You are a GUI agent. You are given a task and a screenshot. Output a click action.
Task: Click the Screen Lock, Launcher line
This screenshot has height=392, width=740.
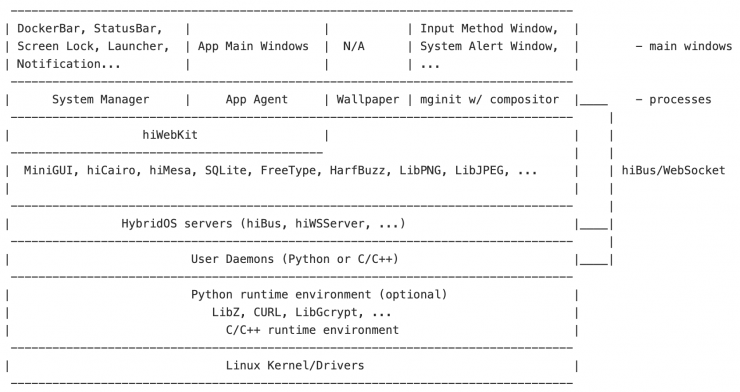(x=93, y=46)
